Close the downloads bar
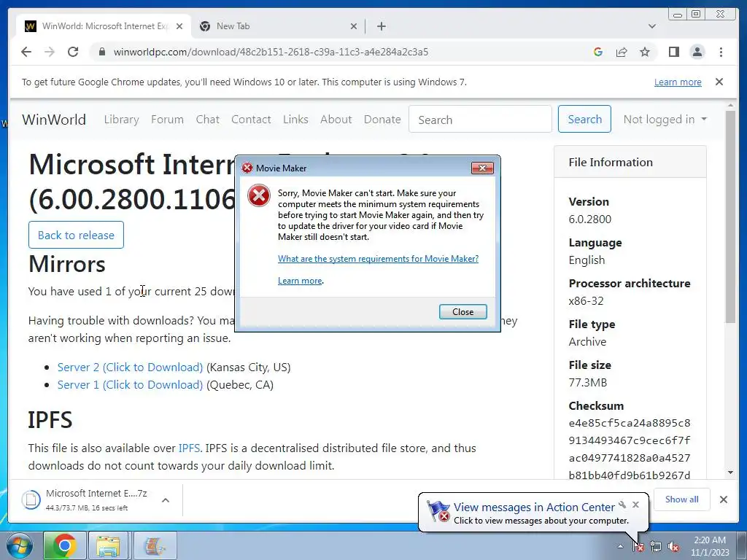Screen dimensions: 747x560 (723, 499)
